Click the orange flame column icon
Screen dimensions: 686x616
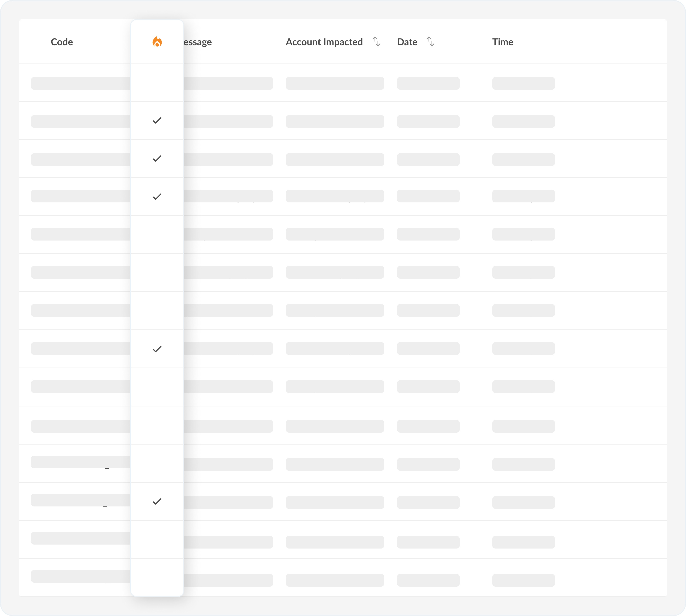tap(157, 42)
